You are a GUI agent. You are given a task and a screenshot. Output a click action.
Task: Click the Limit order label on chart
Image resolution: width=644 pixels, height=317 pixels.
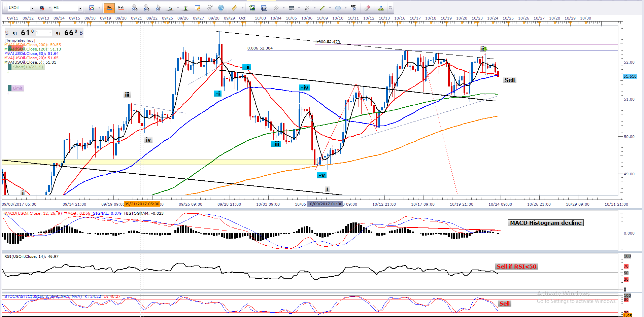click(18, 88)
